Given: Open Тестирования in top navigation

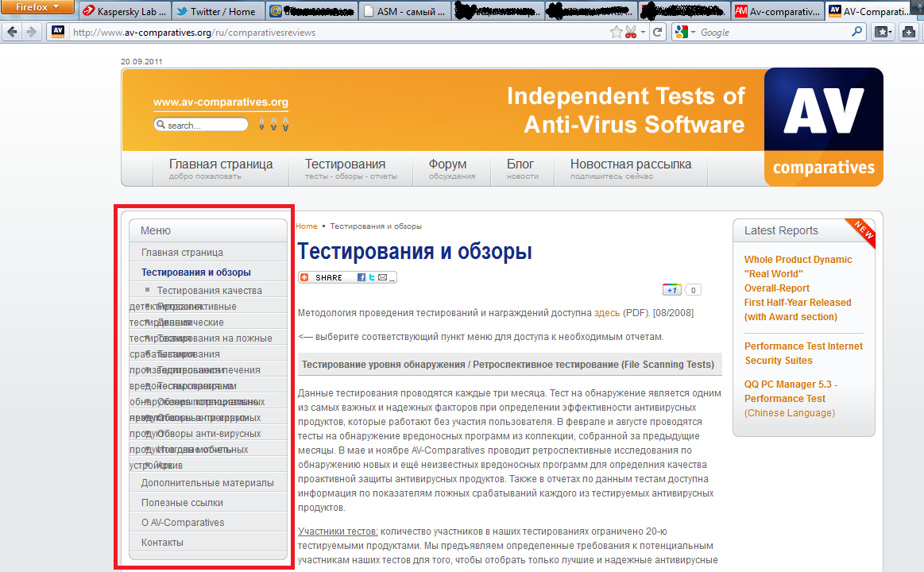Looking at the screenshot, I should [x=350, y=168].
